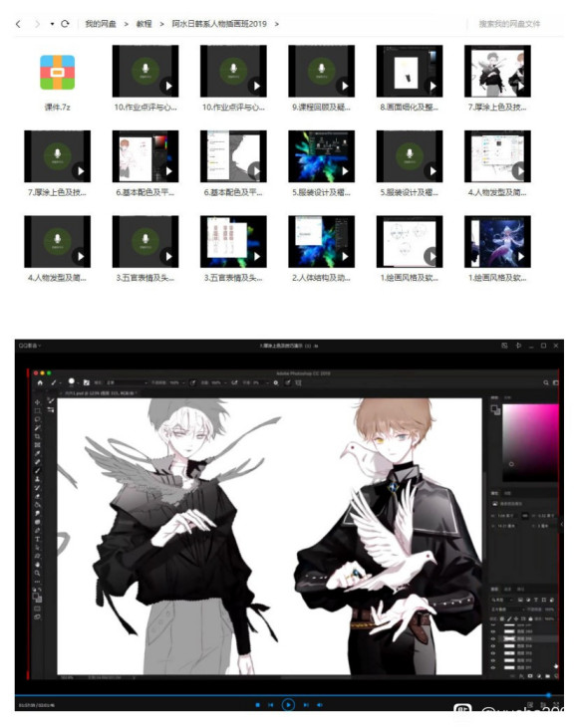This screenshot has height=728, width=578.
Task: Click the search magnifier in Photoshop's top right
Action: [546, 382]
